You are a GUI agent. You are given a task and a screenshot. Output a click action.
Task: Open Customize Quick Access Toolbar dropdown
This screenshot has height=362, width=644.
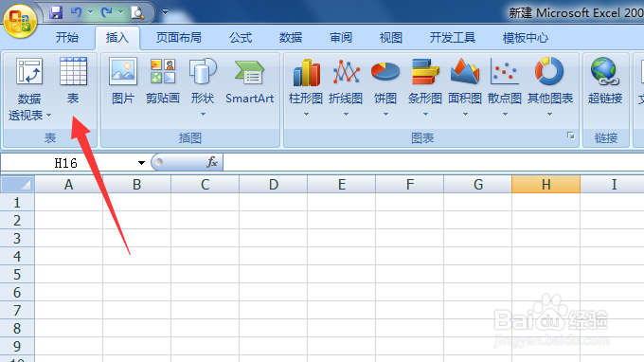point(165,12)
